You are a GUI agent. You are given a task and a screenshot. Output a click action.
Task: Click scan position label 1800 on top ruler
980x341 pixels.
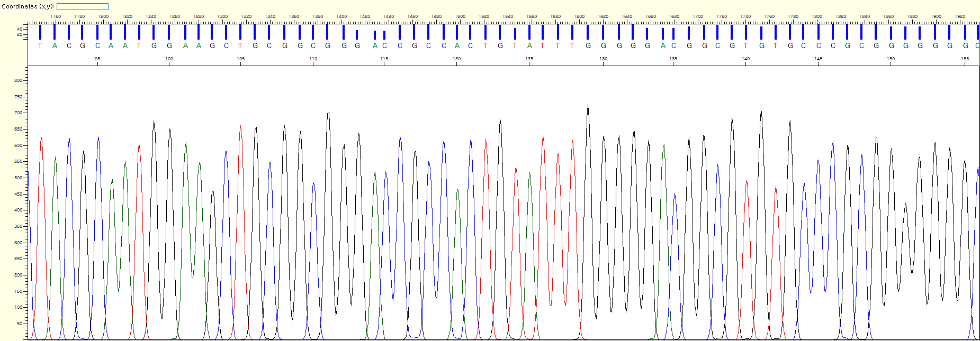pos(817,16)
